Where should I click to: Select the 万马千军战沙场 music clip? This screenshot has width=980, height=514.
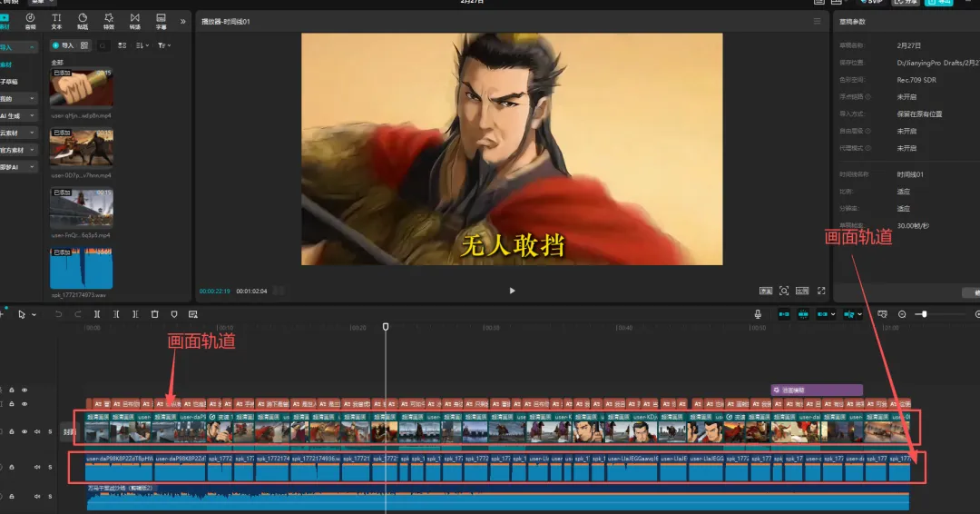coord(497,499)
